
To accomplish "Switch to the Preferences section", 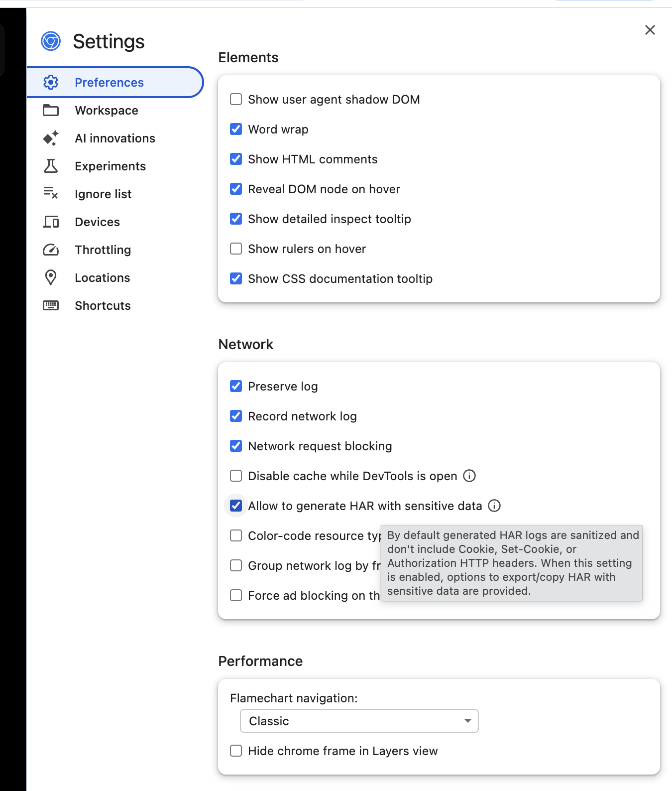I will [x=109, y=82].
